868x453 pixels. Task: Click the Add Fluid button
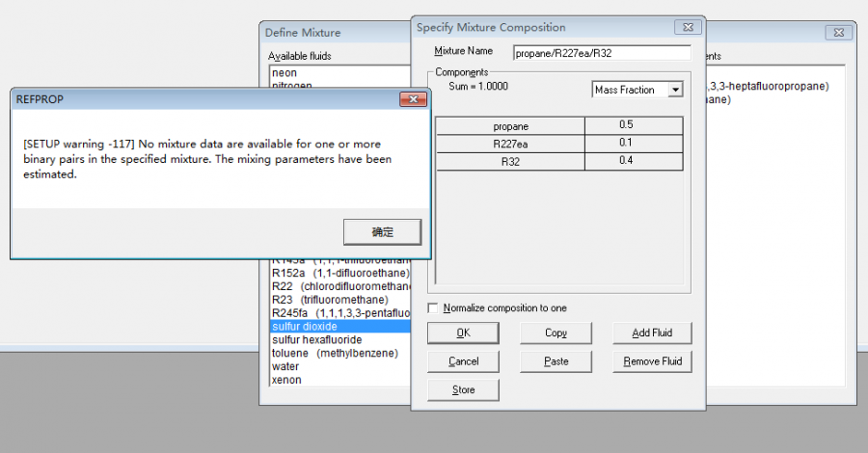point(652,333)
